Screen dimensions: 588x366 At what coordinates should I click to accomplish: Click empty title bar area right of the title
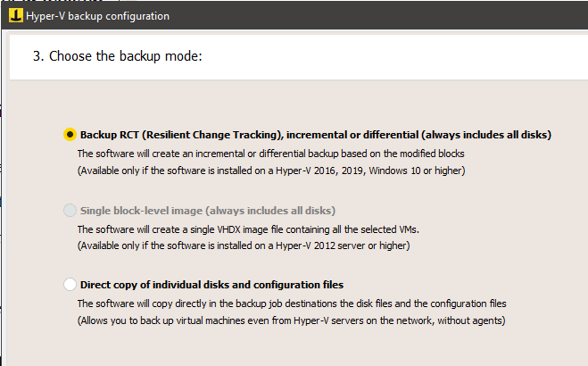point(375,16)
